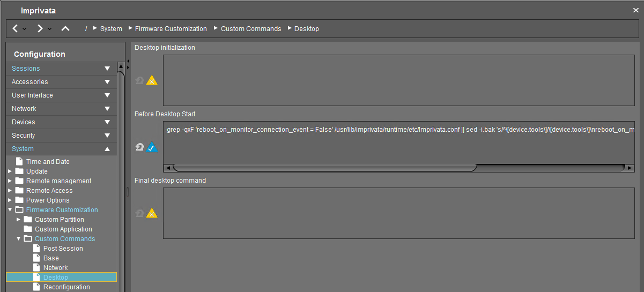This screenshot has width=644, height=292.
Task: Click the Desktop breadcrumb entry
Action: point(307,29)
